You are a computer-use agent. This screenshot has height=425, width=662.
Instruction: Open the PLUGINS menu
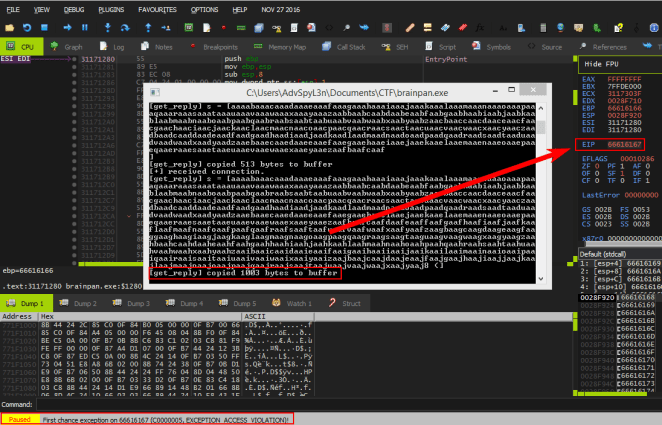pos(111,9)
